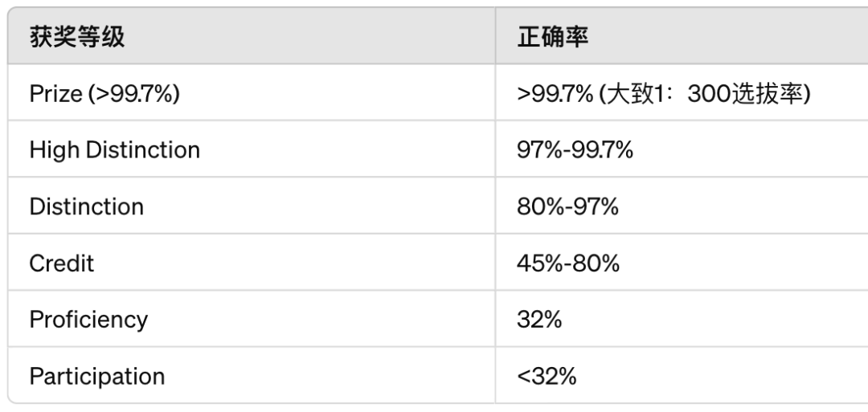Select the Distinction award level cell
This screenshot has height=412, width=868.
click(x=86, y=206)
